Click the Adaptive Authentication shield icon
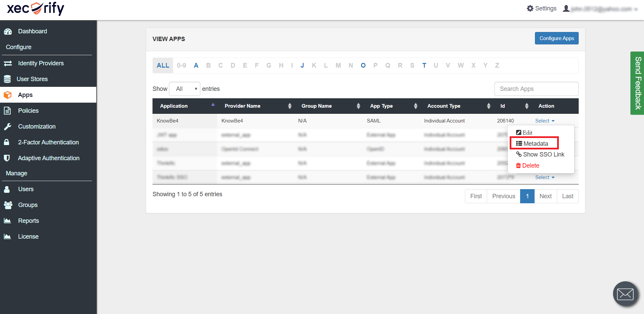The image size is (644, 314). (x=7, y=158)
